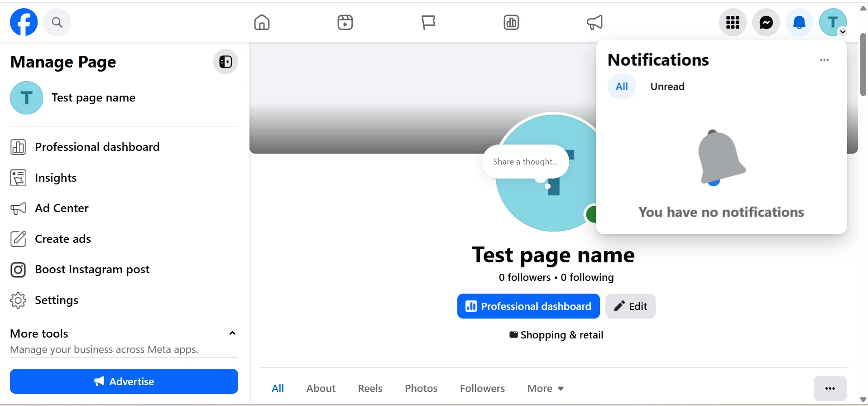The height and width of the screenshot is (406, 868).
Task: Select Create ads in sidebar
Action: coord(124,239)
